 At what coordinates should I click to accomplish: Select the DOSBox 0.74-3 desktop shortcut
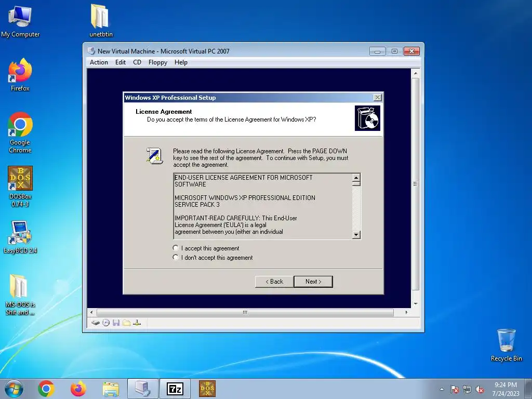[x=20, y=187]
